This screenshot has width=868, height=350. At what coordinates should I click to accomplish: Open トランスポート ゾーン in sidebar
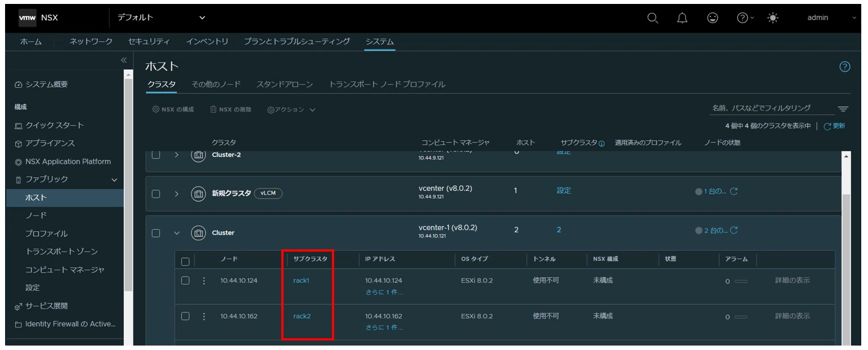tap(61, 252)
